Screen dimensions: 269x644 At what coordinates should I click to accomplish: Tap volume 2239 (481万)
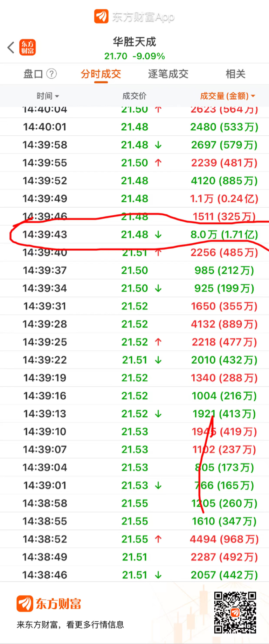(224, 163)
